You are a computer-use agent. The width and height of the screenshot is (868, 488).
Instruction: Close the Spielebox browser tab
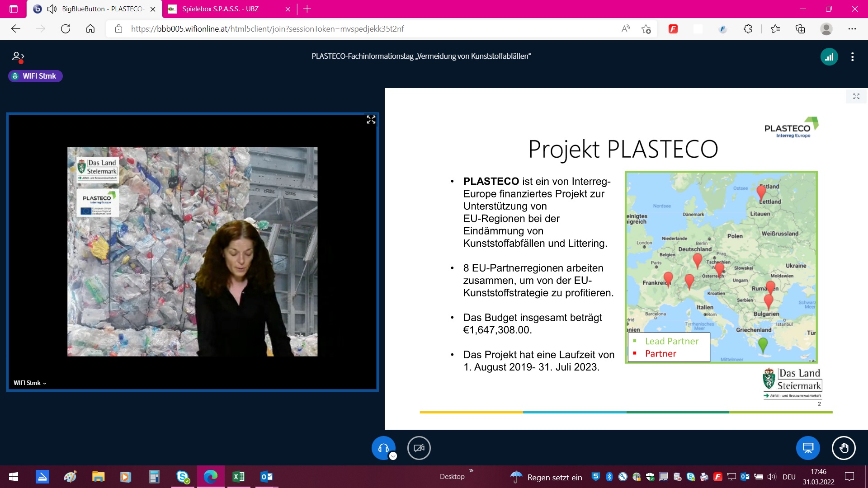tap(288, 9)
